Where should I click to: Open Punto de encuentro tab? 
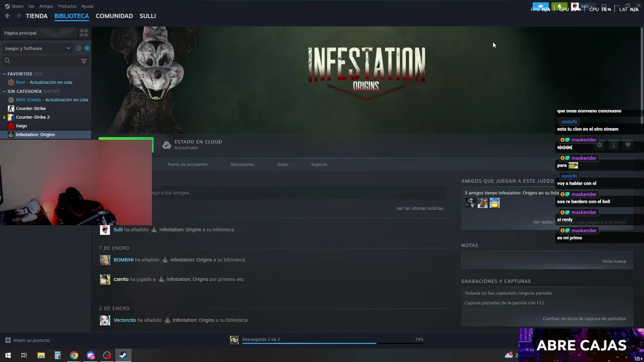click(188, 164)
